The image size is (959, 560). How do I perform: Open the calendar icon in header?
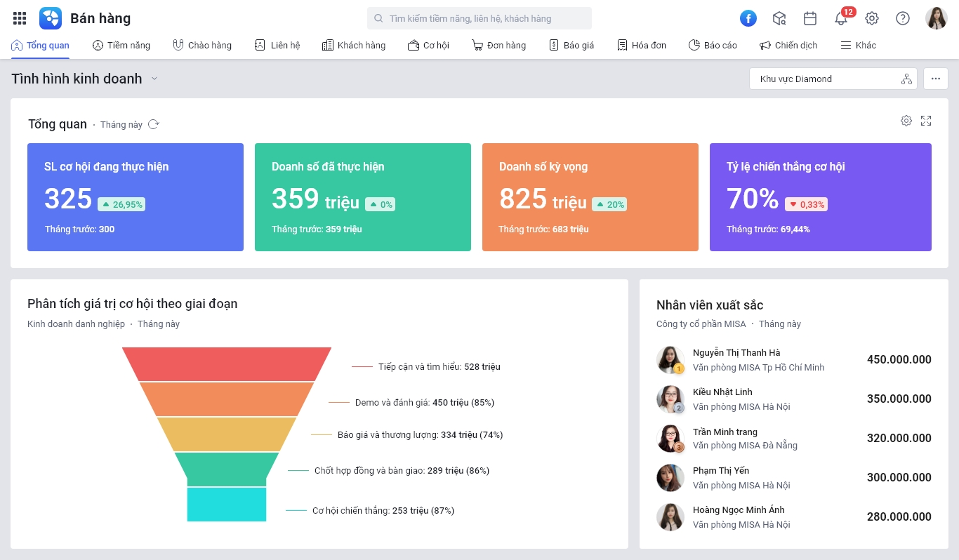coord(810,18)
